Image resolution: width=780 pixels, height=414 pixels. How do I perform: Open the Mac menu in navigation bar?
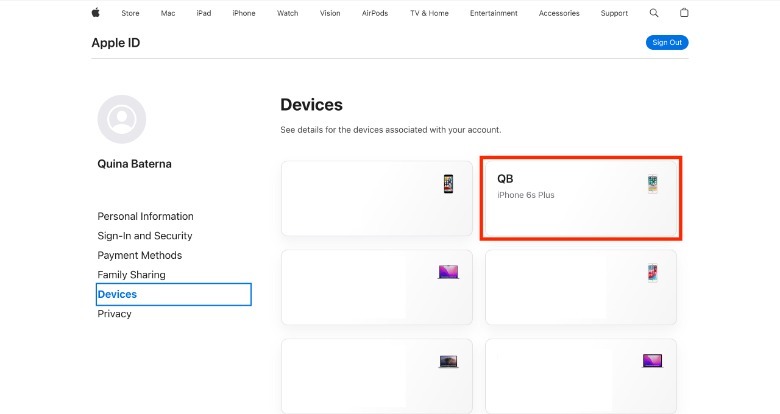(x=168, y=13)
